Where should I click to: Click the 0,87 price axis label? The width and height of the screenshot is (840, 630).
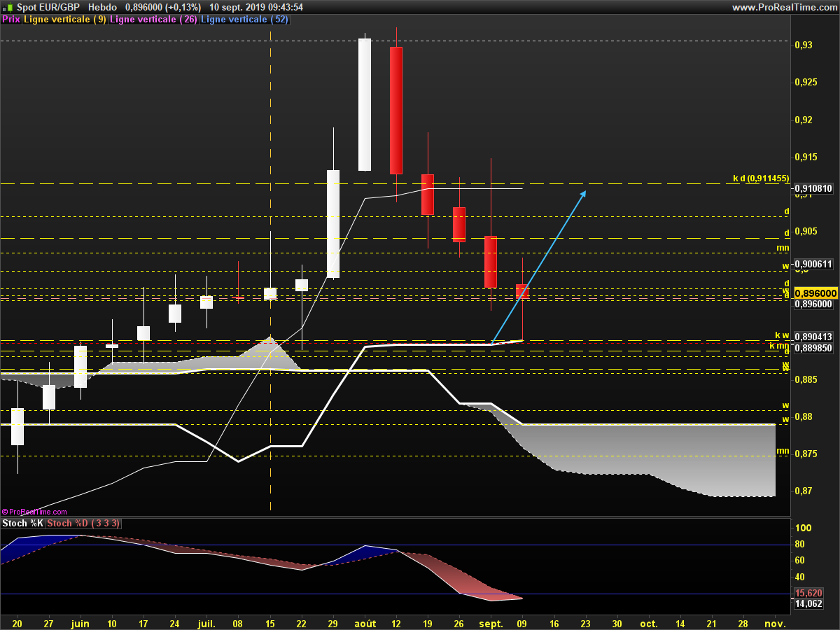804,491
